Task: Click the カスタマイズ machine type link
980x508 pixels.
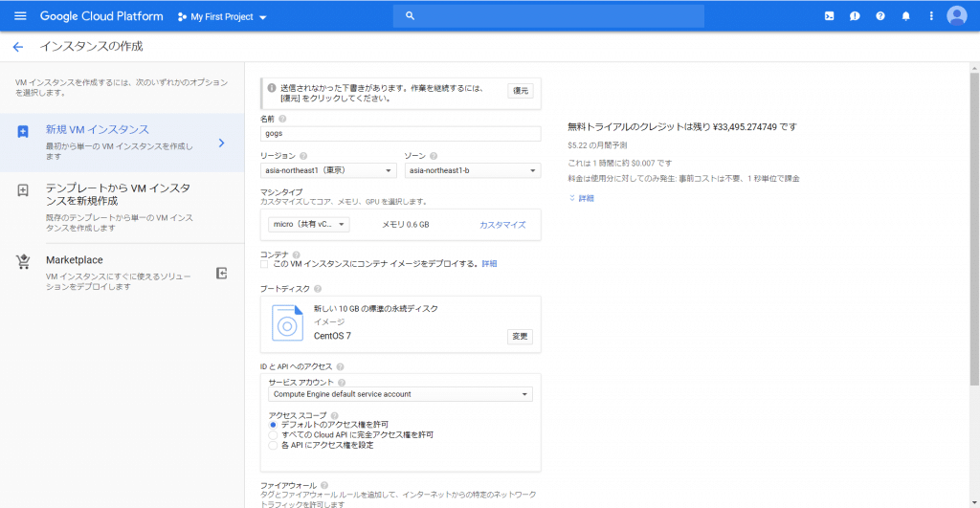Action: tap(502, 225)
